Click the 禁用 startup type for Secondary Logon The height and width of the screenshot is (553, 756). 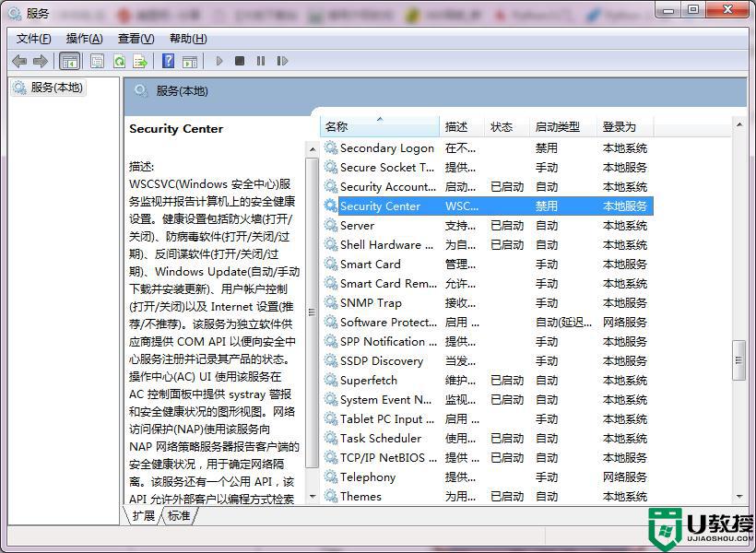coord(547,148)
